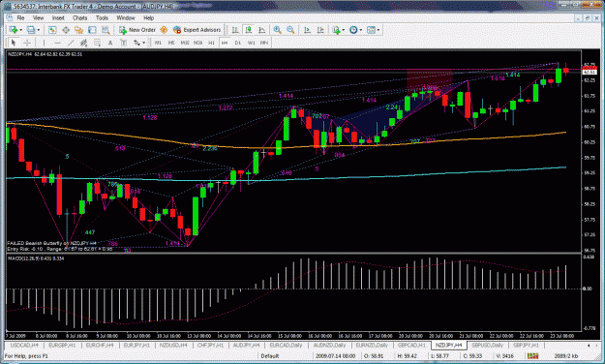Open the Help menu
605x364 pixels.
148,17
